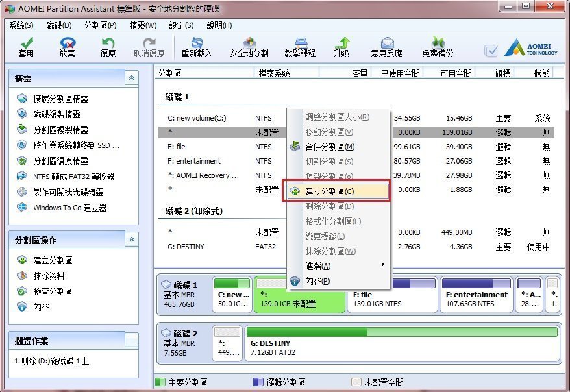Click the 升級 (Upgrade) toolbar icon
The image size is (570, 392).
click(x=341, y=47)
